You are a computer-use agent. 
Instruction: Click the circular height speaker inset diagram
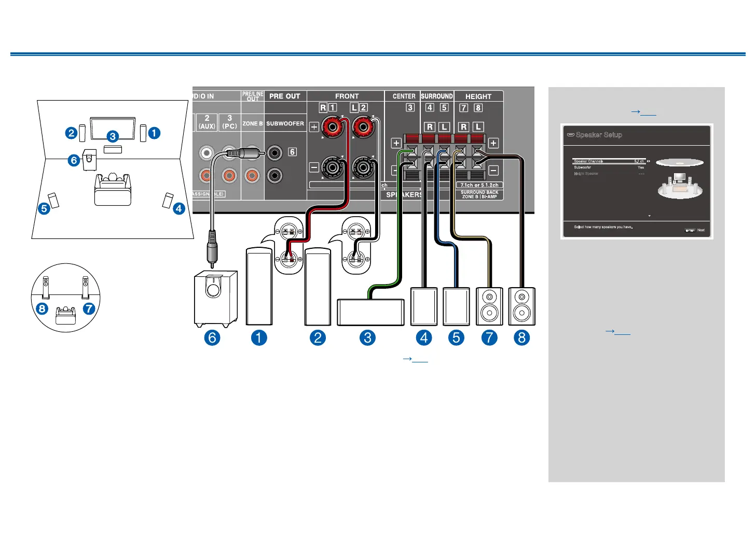65,298
